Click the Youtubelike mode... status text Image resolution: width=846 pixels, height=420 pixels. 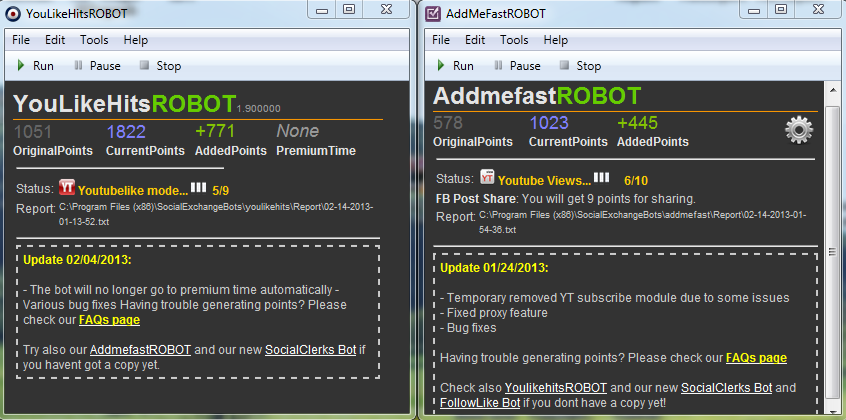(x=133, y=191)
